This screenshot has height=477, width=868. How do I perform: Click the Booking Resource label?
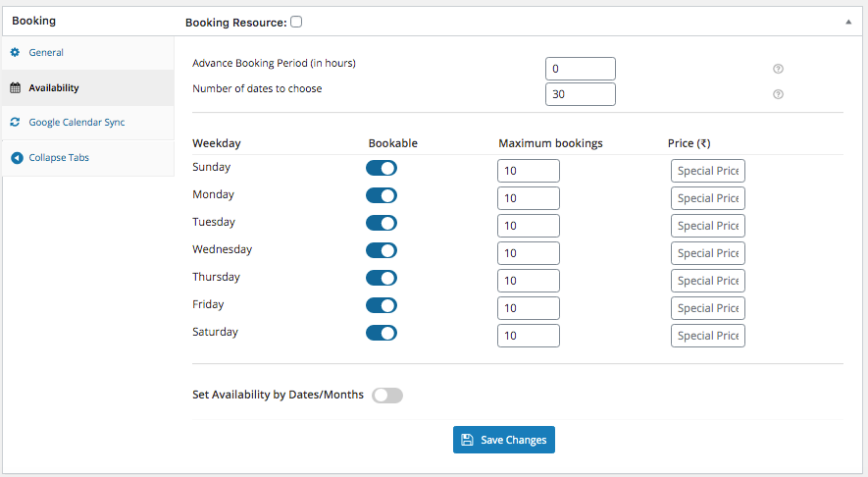coord(235,23)
